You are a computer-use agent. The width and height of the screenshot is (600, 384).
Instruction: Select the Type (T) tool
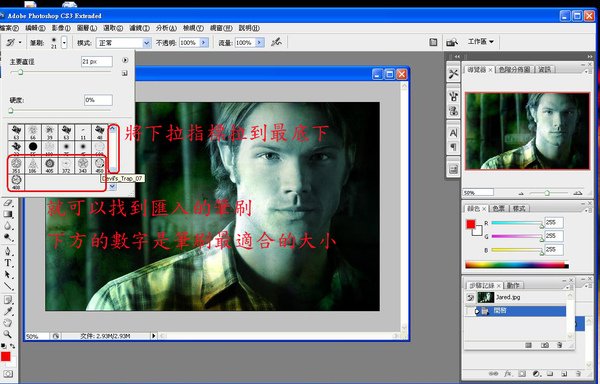tap(8, 263)
